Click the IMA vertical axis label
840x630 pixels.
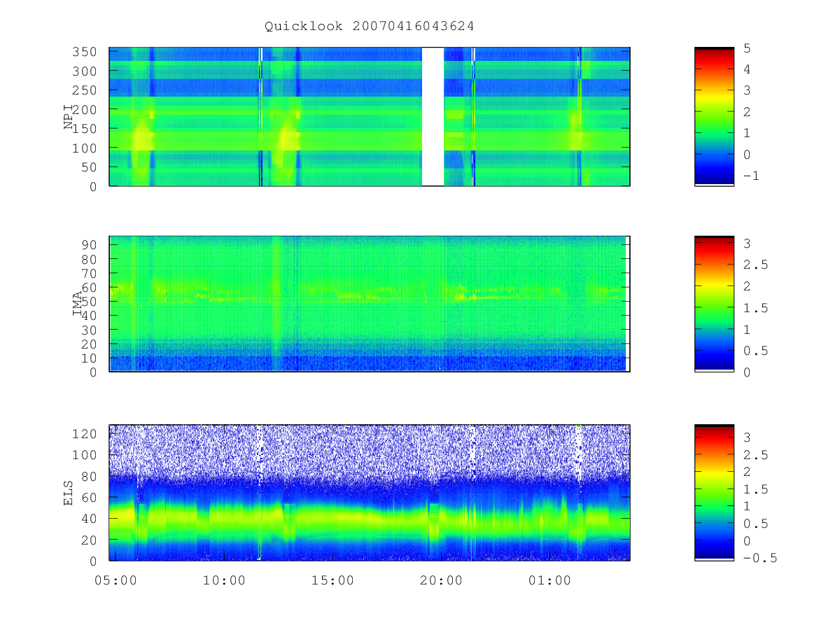point(78,304)
